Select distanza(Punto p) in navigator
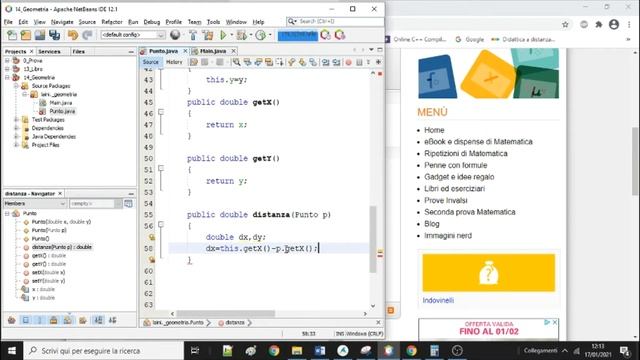This screenshot has width=640, height=360. click(x=62, y=247)
